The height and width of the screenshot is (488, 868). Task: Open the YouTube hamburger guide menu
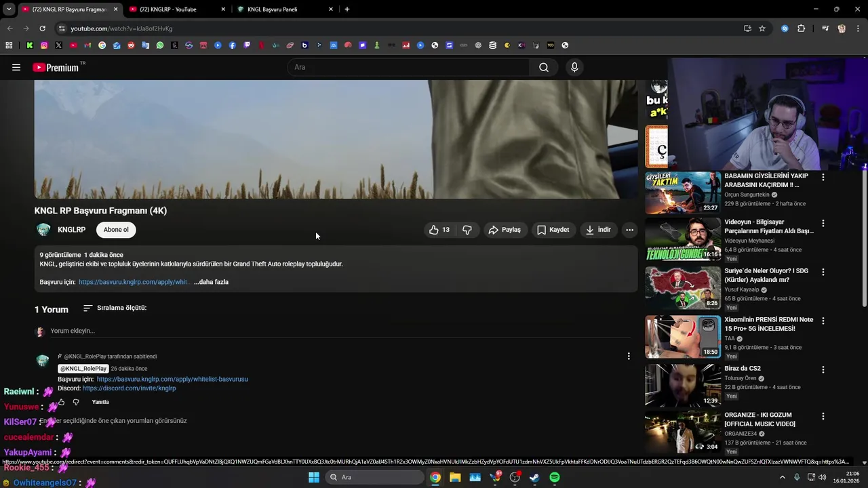(x=16, y=67)
